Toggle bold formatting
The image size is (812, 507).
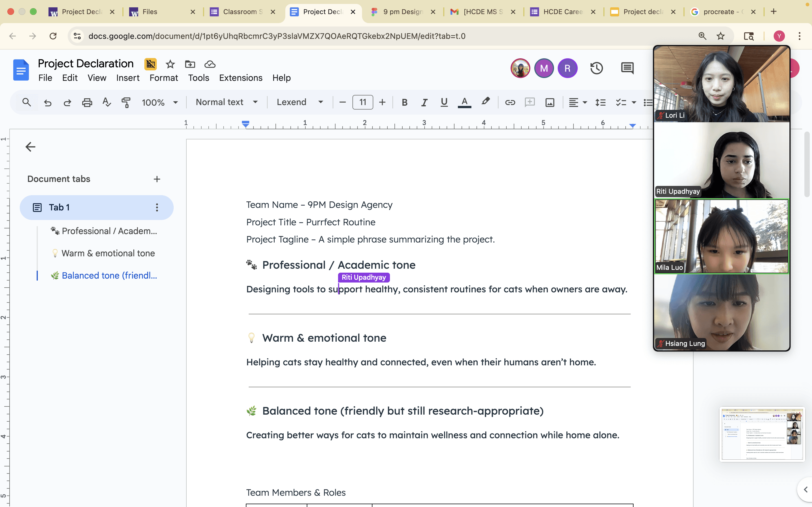(x=404, y=102)
